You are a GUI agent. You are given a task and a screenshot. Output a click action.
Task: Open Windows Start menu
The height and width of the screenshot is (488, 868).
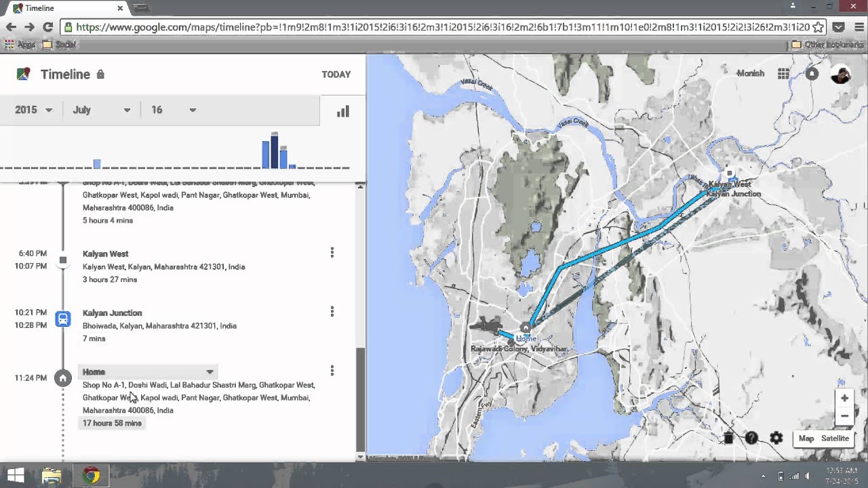(x=16, y=476)
